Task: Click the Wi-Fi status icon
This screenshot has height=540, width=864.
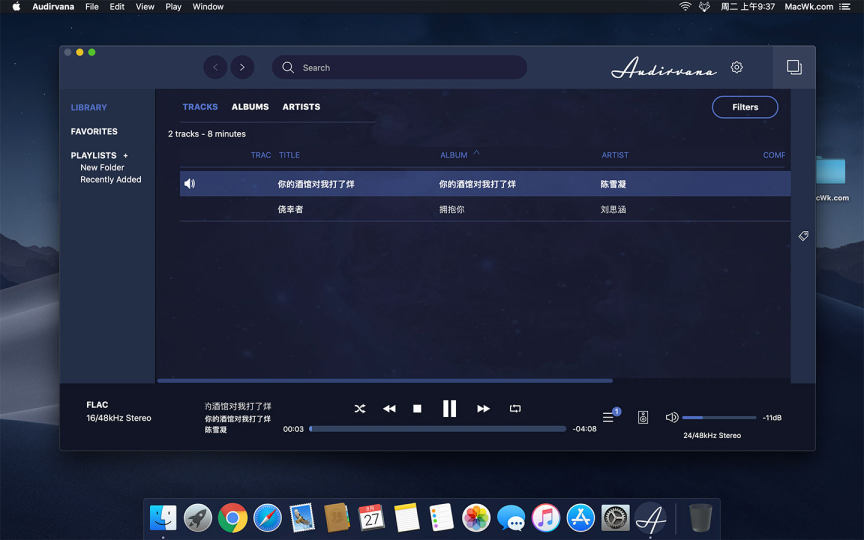Action: click(685, 7)
